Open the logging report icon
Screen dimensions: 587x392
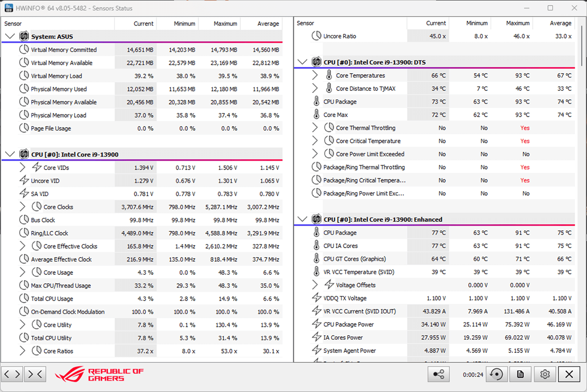click(x=520, y=374)
